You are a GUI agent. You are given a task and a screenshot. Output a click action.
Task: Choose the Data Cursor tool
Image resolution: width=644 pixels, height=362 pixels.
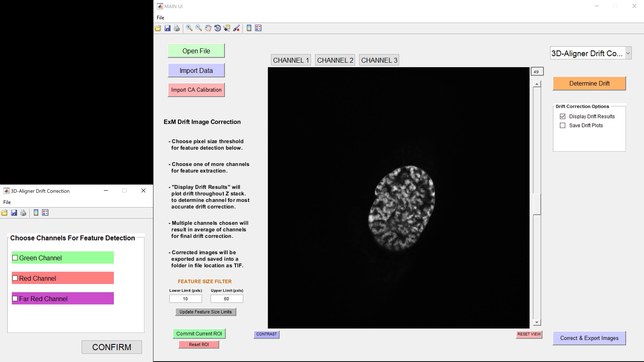point(227,28)
